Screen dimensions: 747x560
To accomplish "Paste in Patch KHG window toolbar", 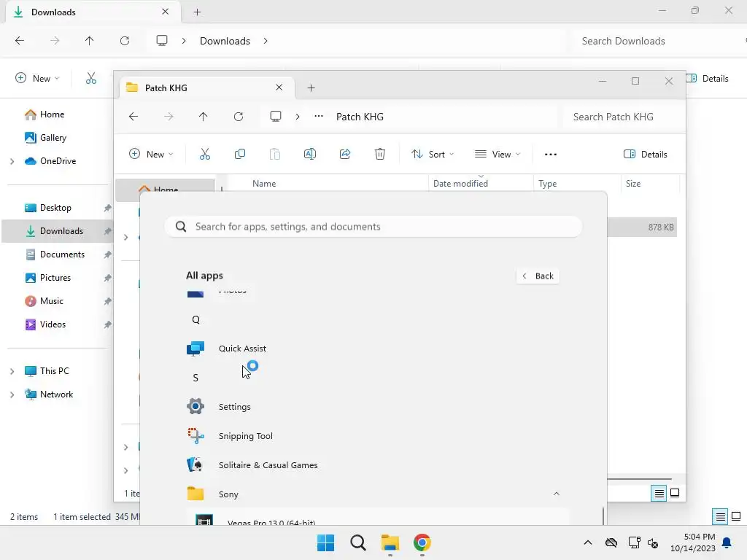I will (x=275, y=155).
